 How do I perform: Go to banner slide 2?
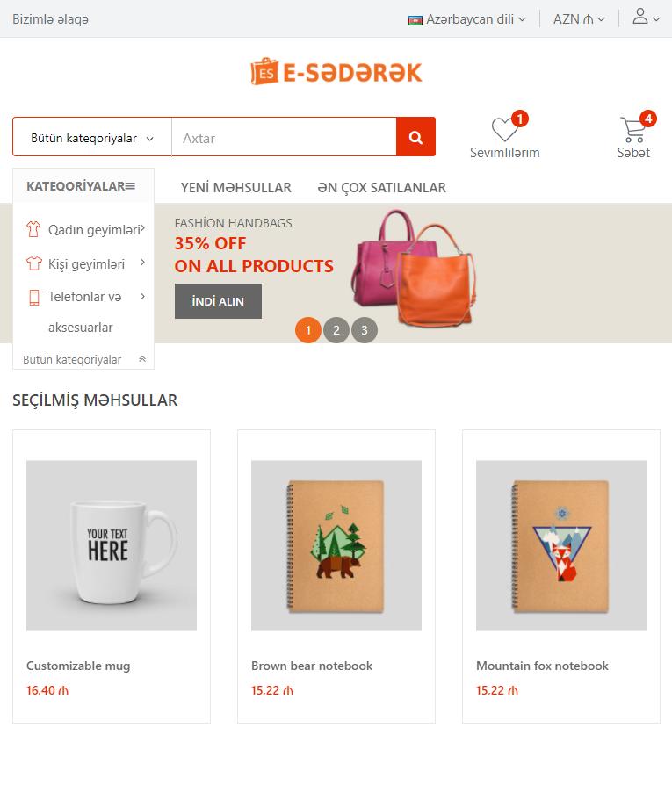coord(336,330)
